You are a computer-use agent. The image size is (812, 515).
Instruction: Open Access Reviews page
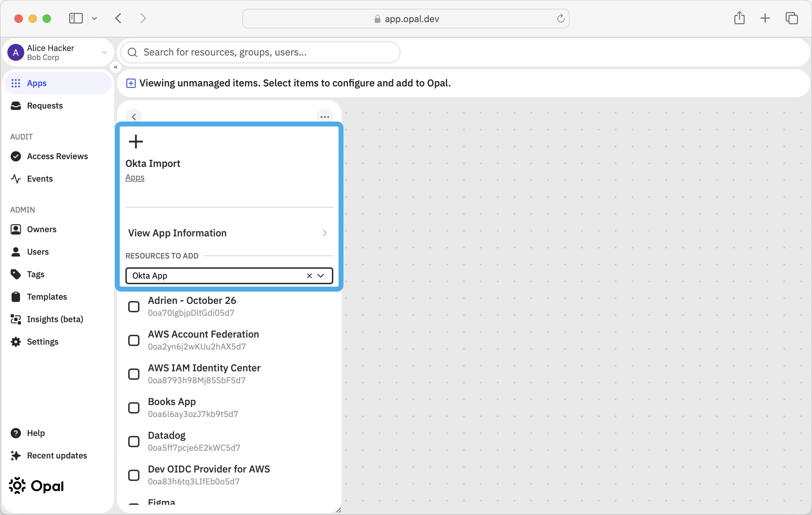(x=57, y=156)
